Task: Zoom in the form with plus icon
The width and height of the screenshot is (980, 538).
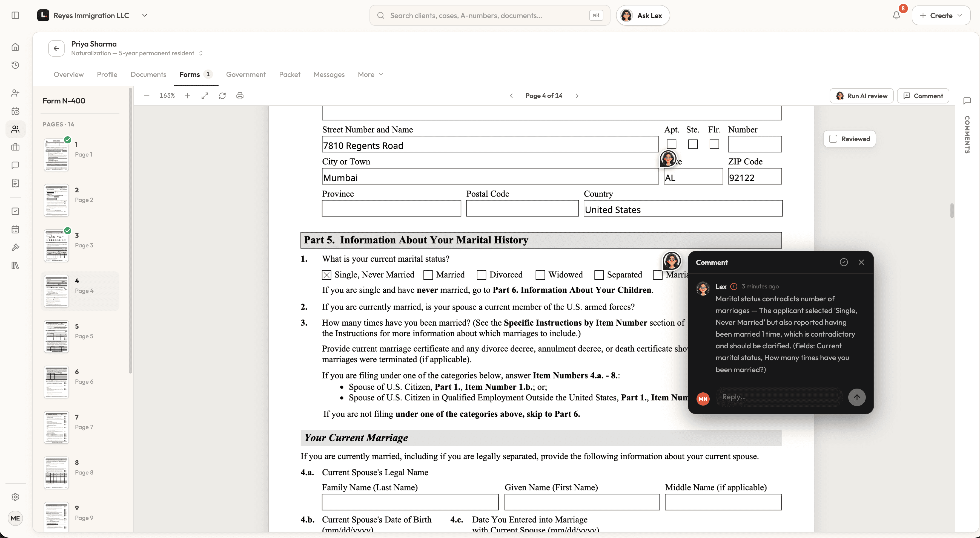Action: [187, 96]
